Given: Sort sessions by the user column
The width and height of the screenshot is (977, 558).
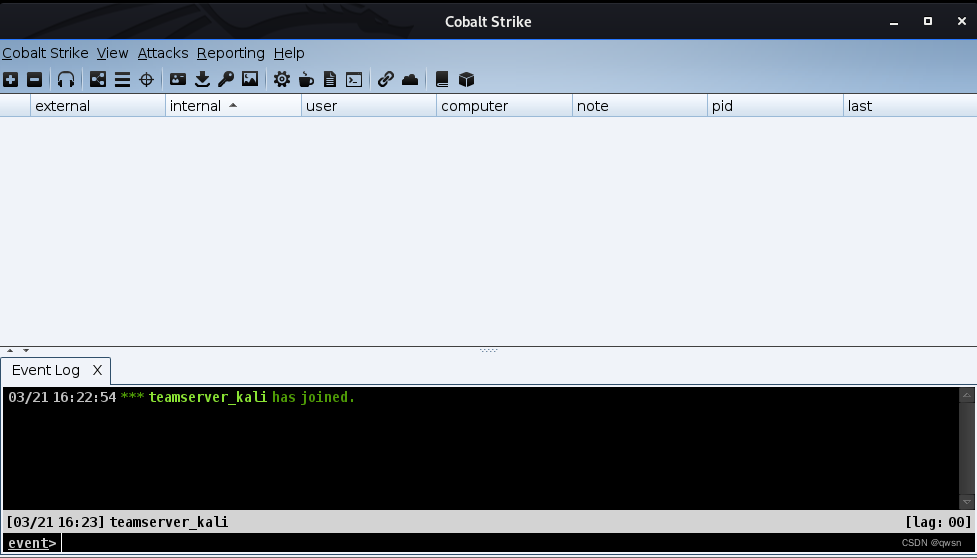Looking at the screenshot, I should pyautogui.click(x=369, y=106).
